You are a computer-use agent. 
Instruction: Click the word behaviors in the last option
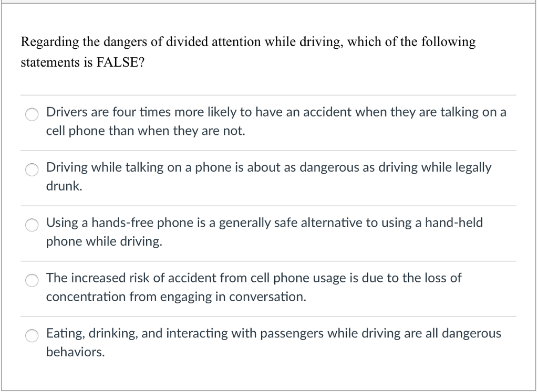73,353
